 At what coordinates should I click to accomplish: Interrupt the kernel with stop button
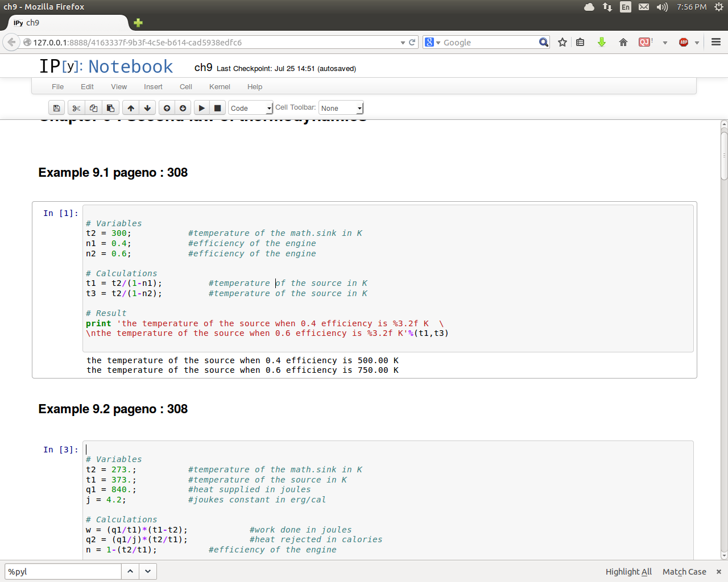217,108
